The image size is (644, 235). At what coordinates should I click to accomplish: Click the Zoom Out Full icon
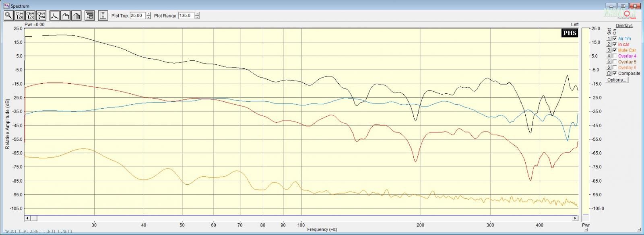[41, 15]
